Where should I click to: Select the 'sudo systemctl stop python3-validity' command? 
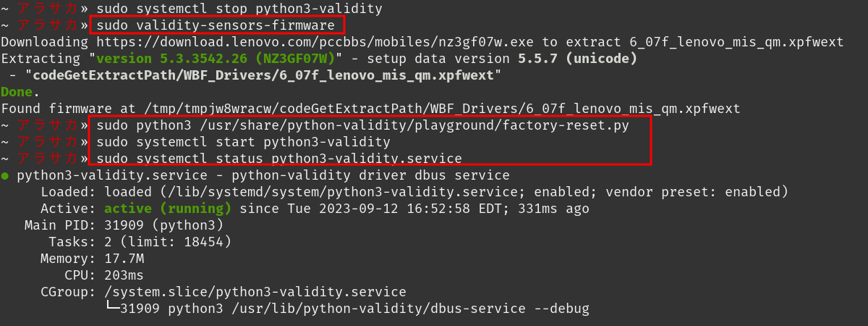(x=239, y=9)
